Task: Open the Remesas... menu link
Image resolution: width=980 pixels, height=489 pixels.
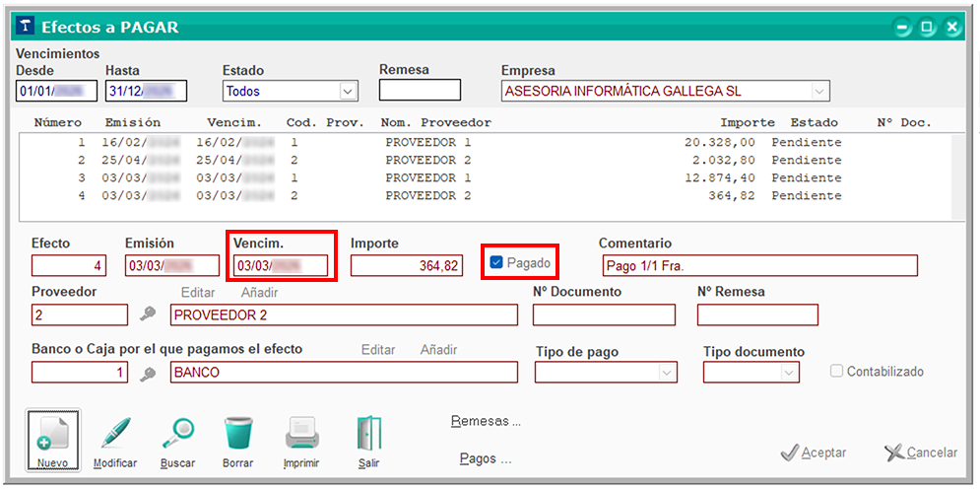Action: click(486, 421)
